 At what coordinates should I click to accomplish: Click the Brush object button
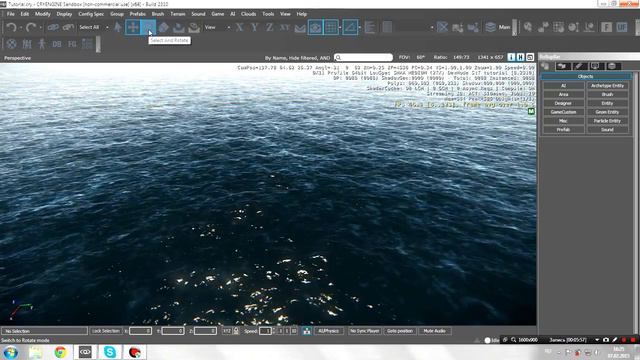[607, 94]
